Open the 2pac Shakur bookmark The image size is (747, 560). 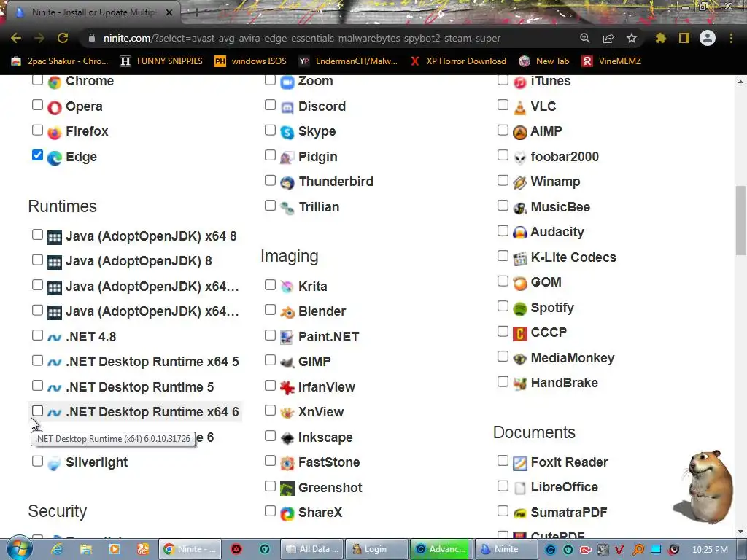[60, 61]
